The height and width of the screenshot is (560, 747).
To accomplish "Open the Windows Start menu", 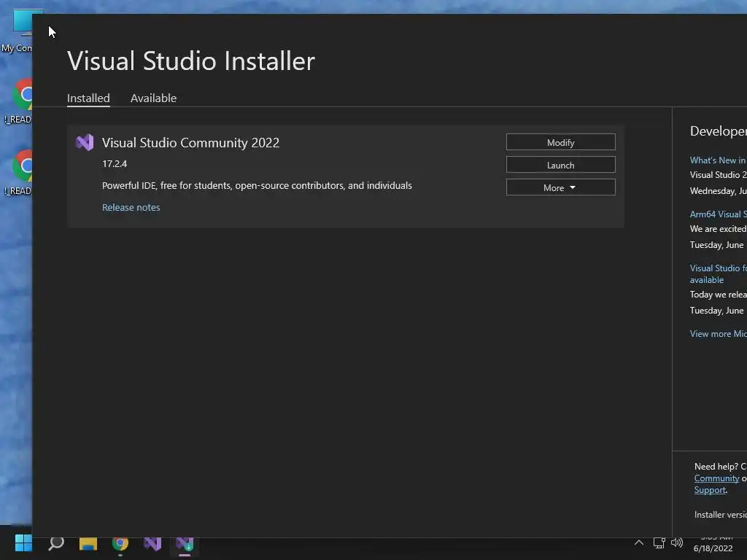I will click(23, 543).
